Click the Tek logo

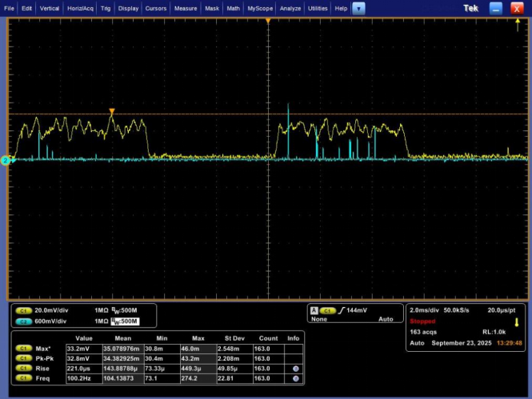click(x=471, y=9)
